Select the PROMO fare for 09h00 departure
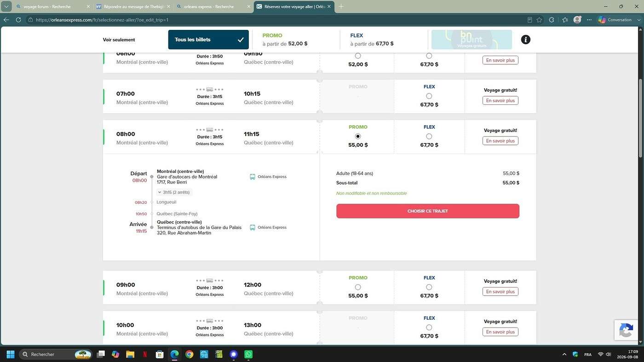 358,287
